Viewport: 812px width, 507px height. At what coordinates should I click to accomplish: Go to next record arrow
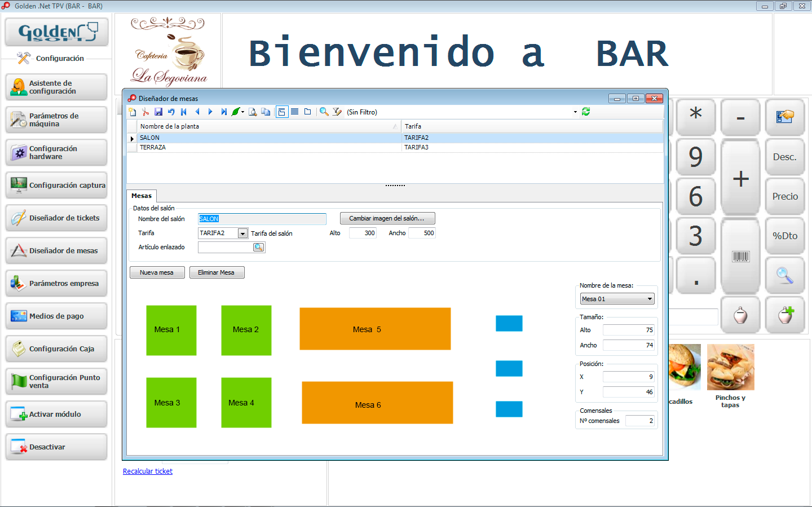[210, 112]
